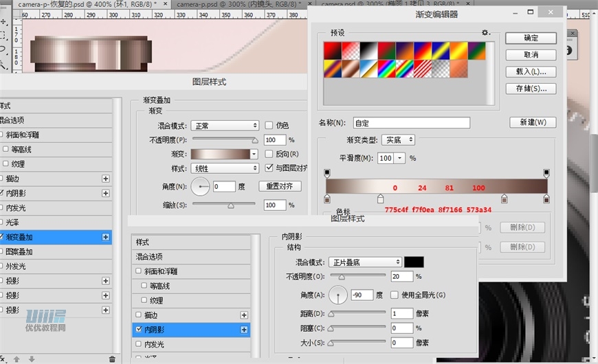Move effect up with the up arrow icon
Image resolution: width=598 pixels, height=364 pixels.
(x=16, y=359)
